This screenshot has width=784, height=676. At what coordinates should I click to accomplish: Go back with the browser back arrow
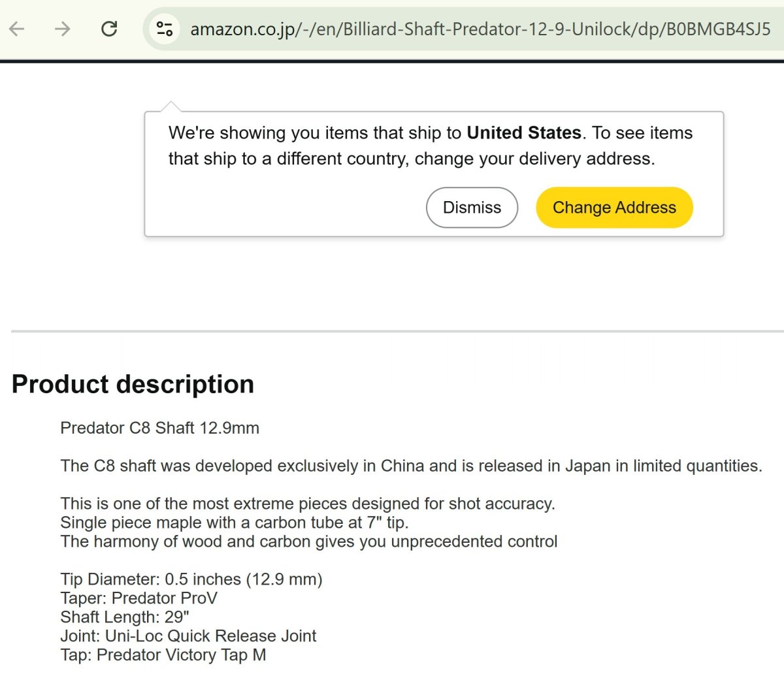point(17,29)
